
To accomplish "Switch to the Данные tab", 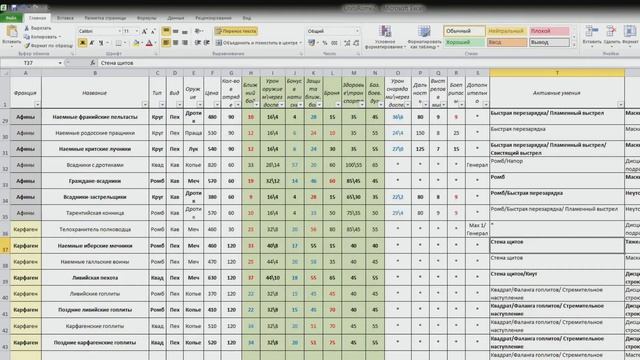I will pos(176,18).
